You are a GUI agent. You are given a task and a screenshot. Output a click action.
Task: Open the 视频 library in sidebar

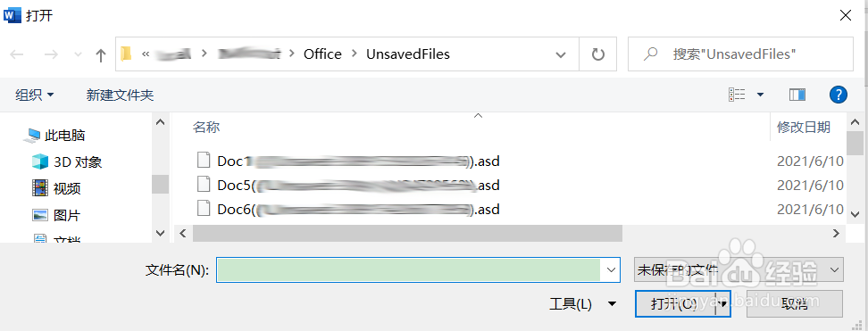coord(56,188)
